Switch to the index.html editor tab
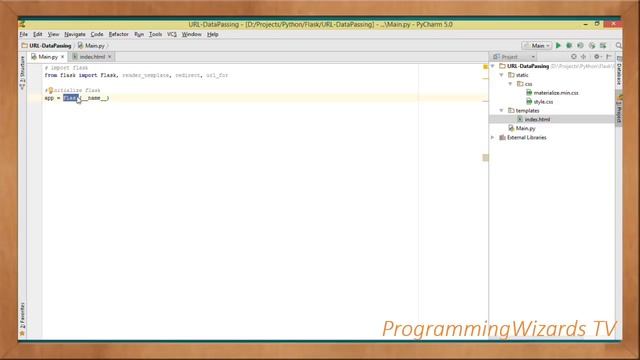Screen dimensions: 640x360 tap(91, 57)
